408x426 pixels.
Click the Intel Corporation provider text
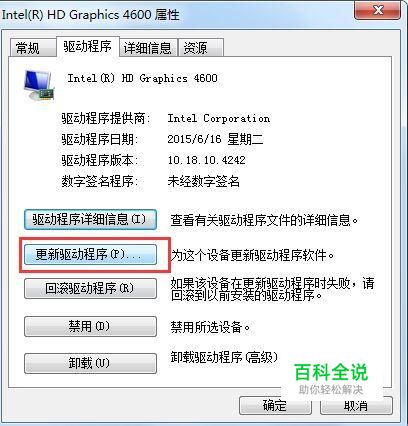219,118
